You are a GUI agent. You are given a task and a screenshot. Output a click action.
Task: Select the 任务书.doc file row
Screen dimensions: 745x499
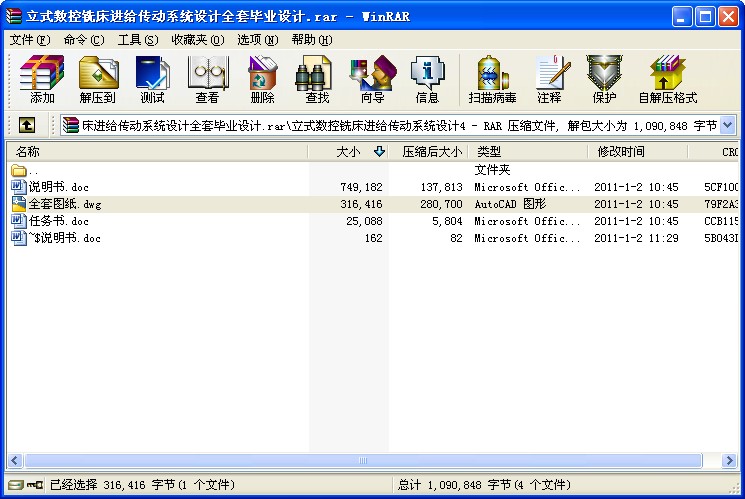pos(59,221)
